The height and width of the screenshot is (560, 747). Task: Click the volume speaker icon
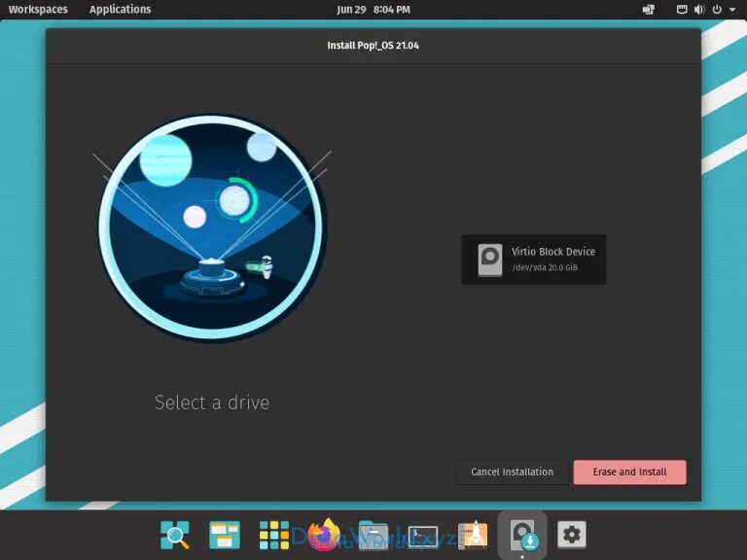tap(699, 10)
